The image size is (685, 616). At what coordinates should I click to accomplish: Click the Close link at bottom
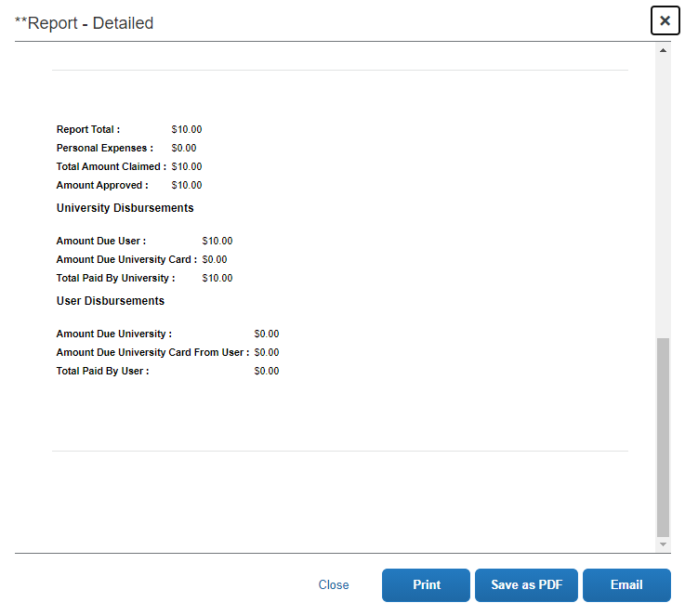[334, 585]
